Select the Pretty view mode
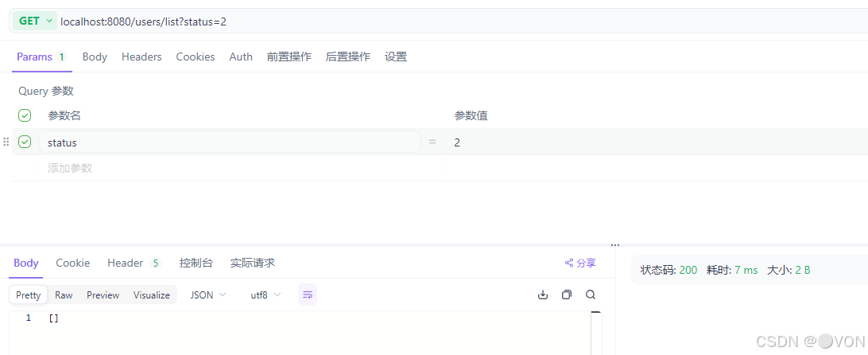 coord(29,295)
